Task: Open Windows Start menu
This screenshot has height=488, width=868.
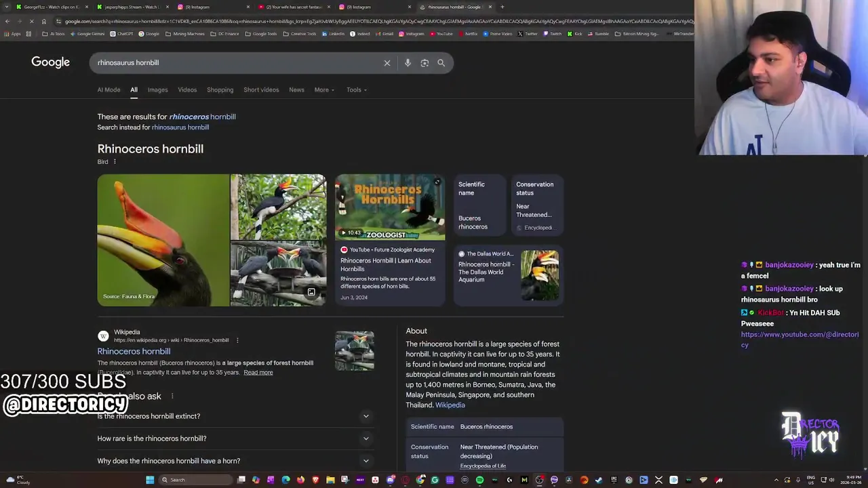Action: tap(150, 480)
